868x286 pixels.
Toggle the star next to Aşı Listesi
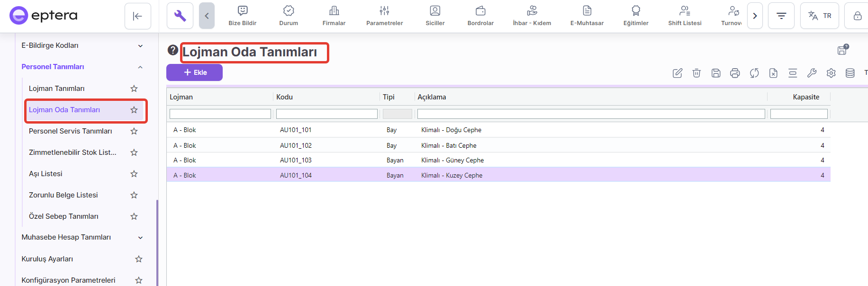click(134, 174)
